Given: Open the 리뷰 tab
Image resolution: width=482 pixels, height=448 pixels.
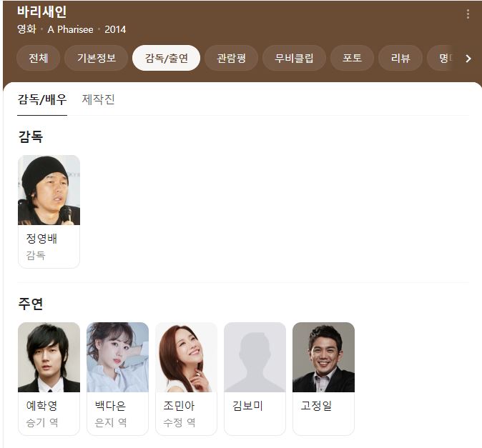Looking at the screenshot, I should click(400, 58).
